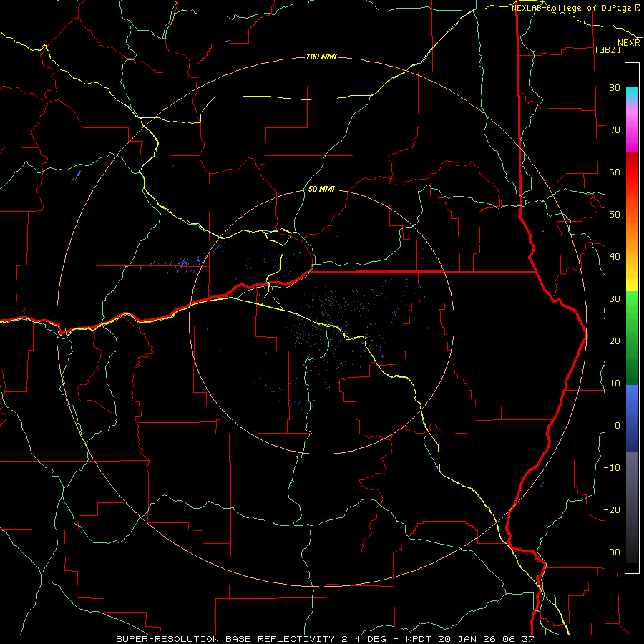This screenshot has width=644, height=644.
Task: Click the cyan segment of the color bar
Action: click(x=632, y=94)
